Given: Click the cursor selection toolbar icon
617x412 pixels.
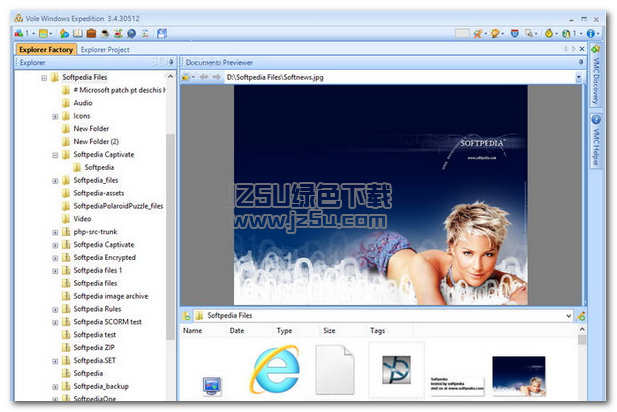Looking at the screenshot, I should (x=528, y=33).
